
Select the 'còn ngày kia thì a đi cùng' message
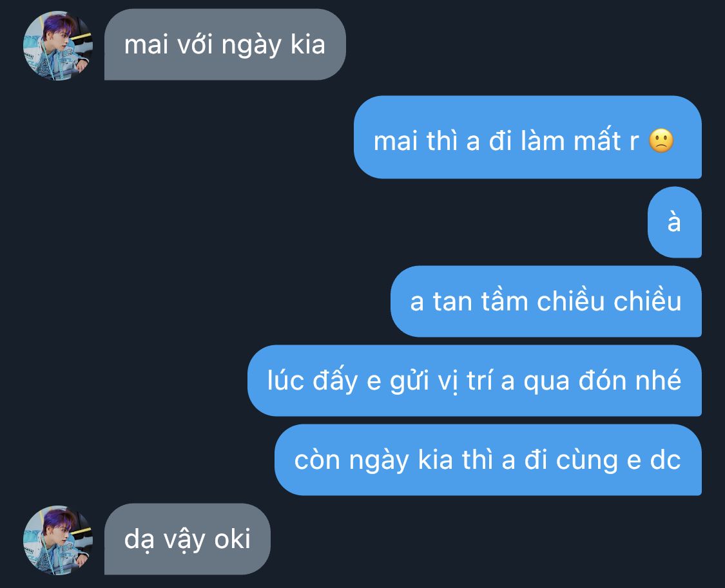[x=488, y=460]
